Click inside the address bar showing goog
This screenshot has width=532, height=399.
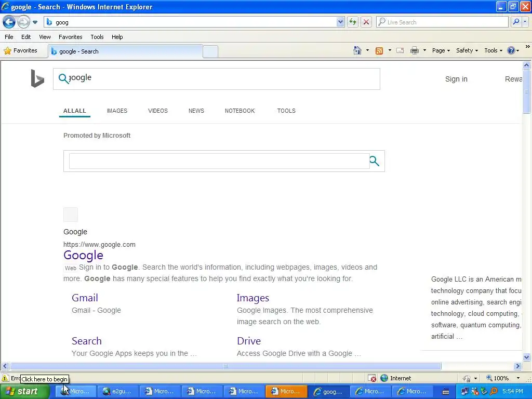click(190, 22)
